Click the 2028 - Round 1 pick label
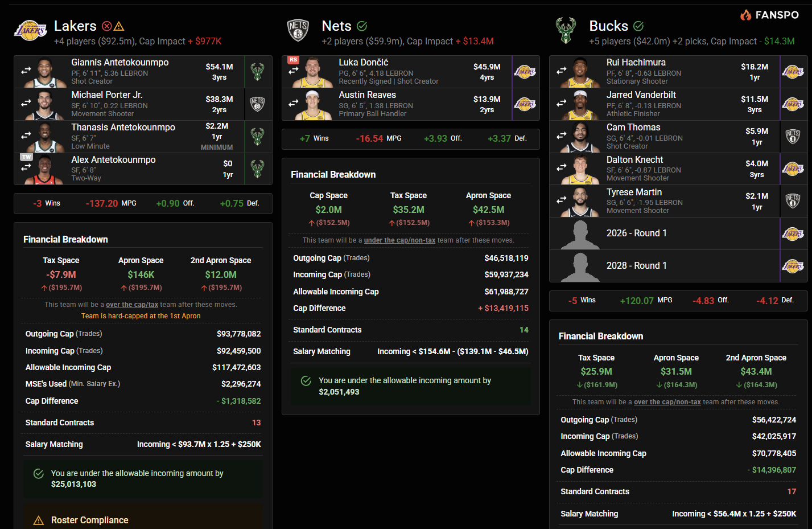812x529 pixels. [x=636, y=265]
